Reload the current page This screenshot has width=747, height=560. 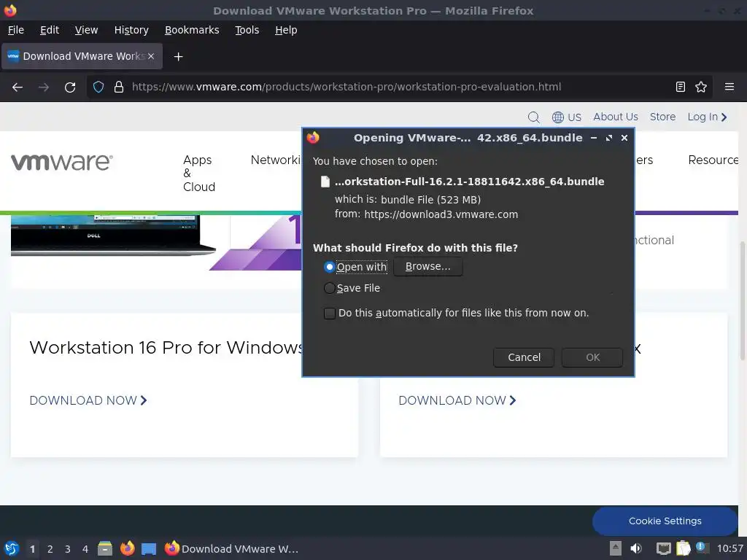coord(70,87)
